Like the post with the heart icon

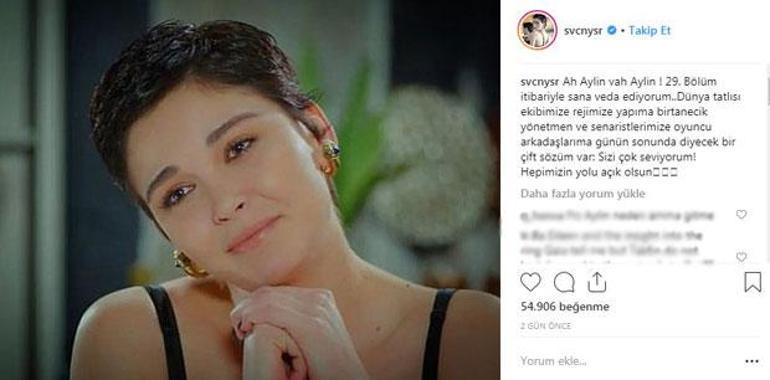tap(530, 282)
